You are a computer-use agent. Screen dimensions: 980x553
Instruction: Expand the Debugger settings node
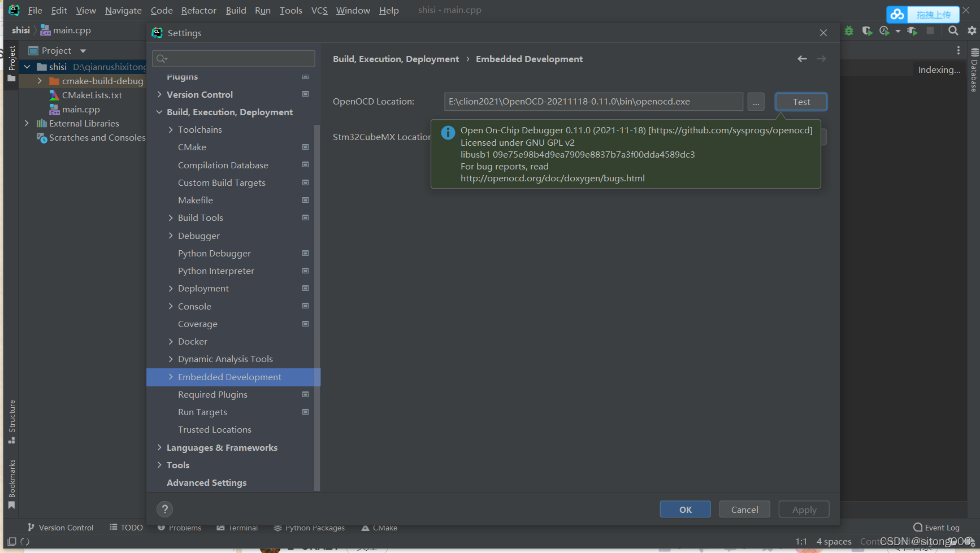[x=171, y=236]
